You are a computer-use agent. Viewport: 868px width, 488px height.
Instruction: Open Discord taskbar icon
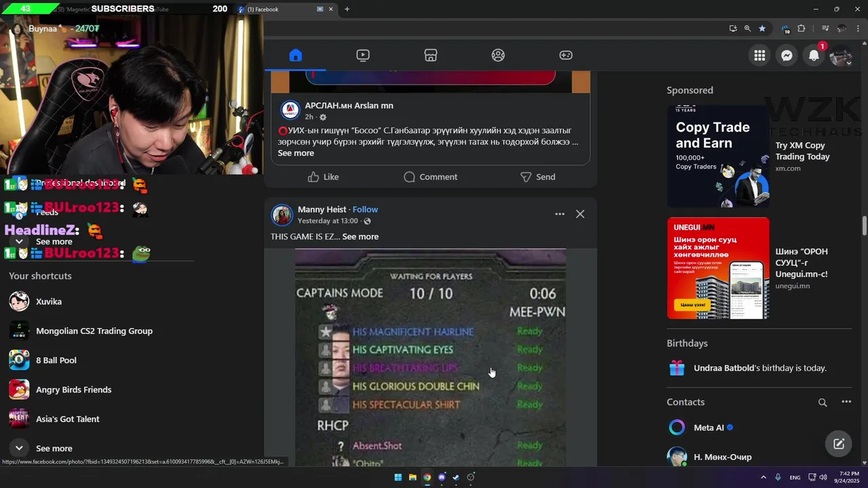[x=441, y=477]
